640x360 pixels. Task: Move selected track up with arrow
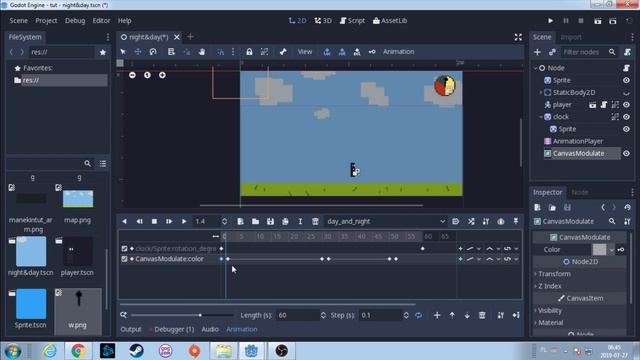[x=452, y=315]
